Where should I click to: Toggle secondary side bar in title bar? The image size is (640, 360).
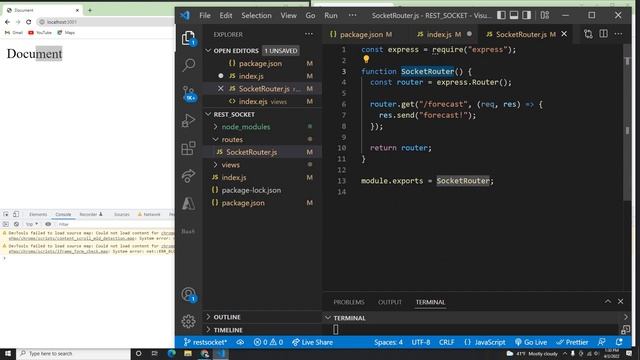(527, 16)
